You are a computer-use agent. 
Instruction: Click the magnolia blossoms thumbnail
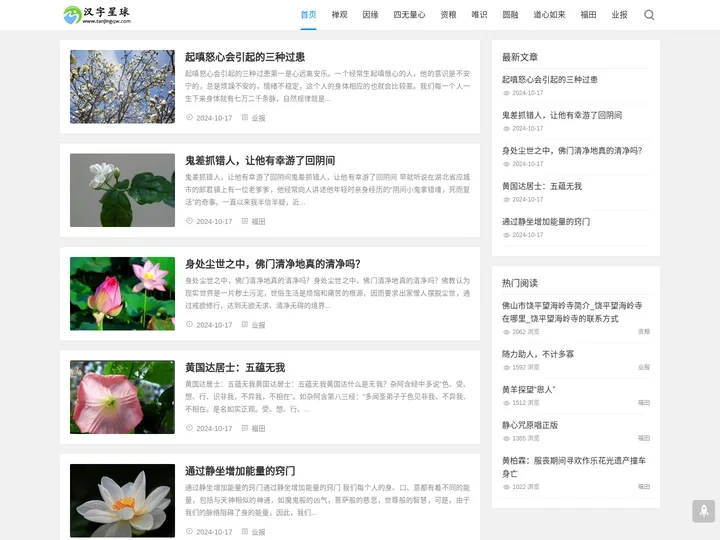(122, 87)
